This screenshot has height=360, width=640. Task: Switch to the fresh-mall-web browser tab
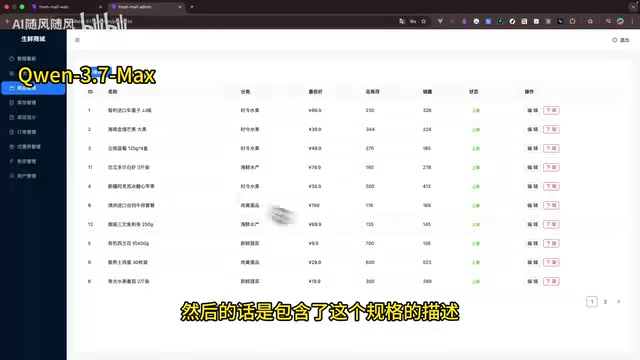coord(67,7)
